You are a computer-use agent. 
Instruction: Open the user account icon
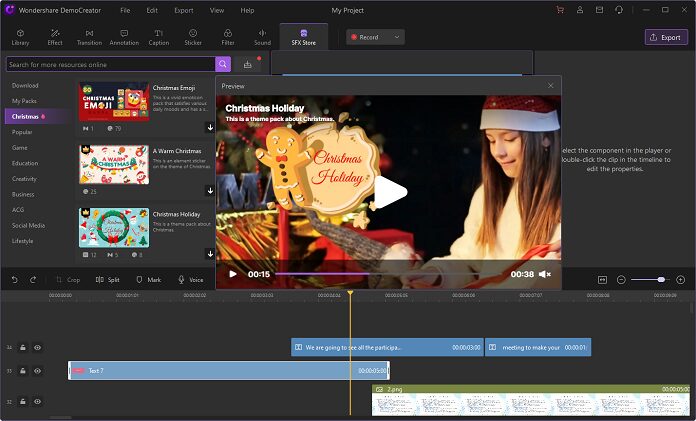(x=580, y=10)
